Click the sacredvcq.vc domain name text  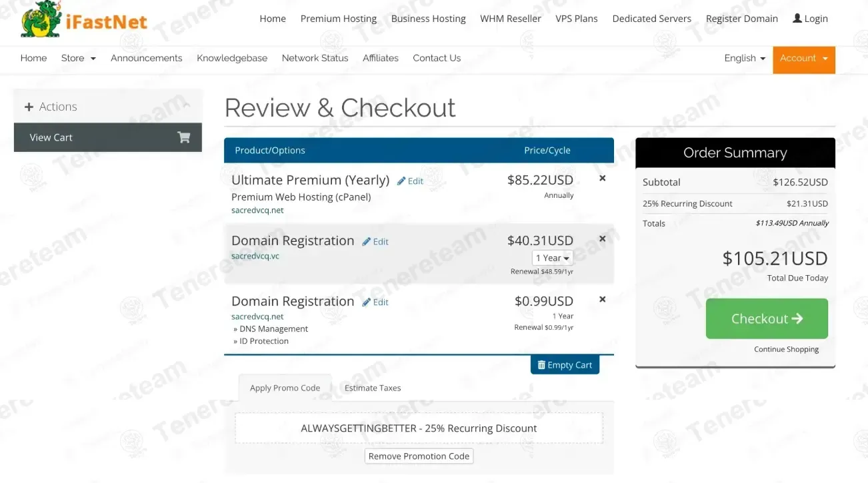[255, 256]
